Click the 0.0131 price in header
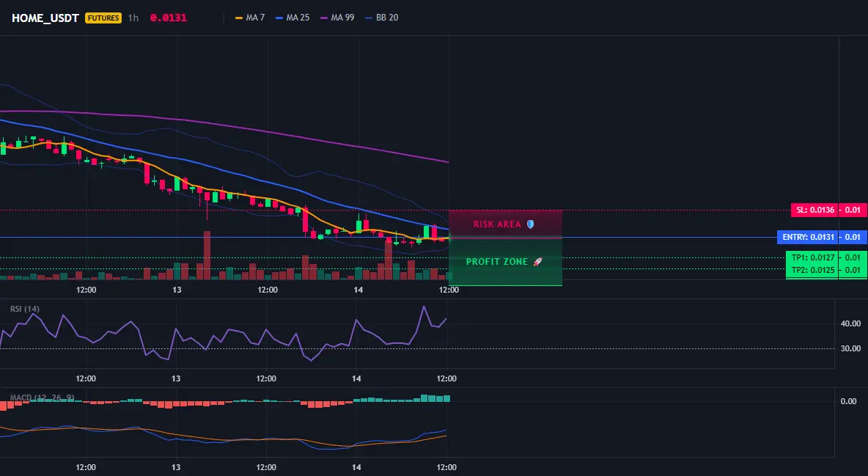868x476 pixels. point(169,18)
